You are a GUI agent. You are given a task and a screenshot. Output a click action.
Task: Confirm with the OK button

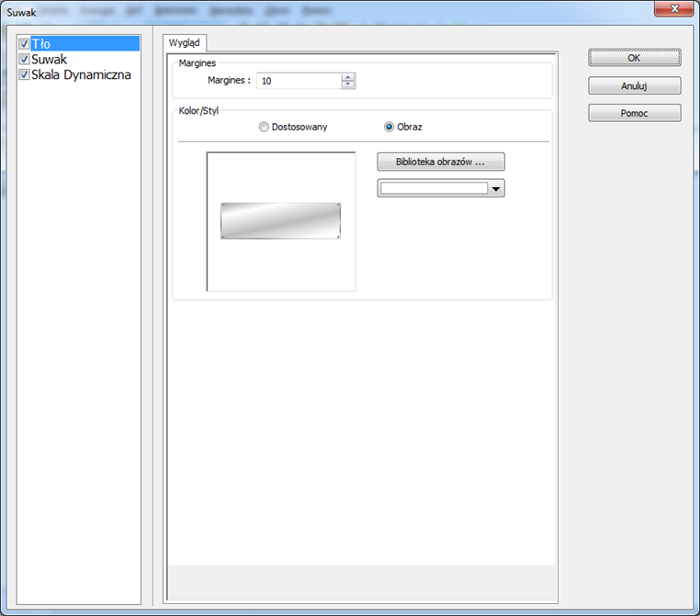[635, 58]
